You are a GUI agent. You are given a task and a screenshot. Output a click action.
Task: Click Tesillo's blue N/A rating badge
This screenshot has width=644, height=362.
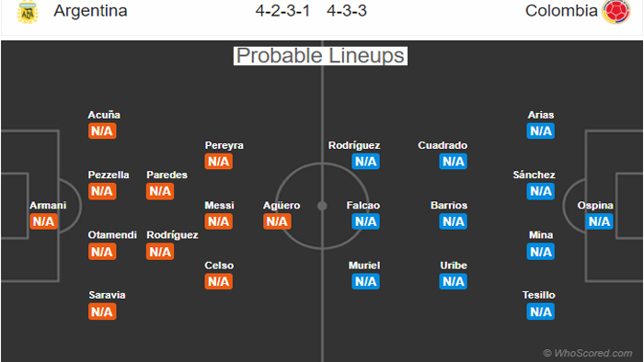click(x=541, y=311)
